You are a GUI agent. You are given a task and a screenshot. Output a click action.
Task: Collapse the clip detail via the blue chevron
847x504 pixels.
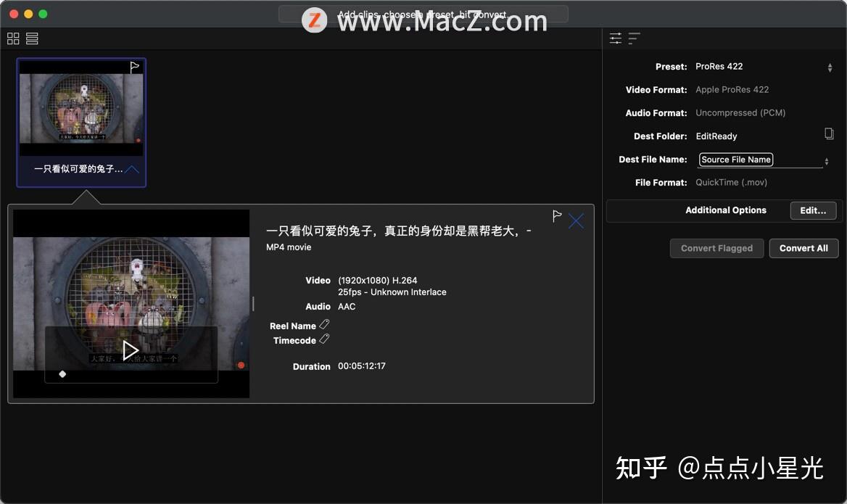coord(131,170)
